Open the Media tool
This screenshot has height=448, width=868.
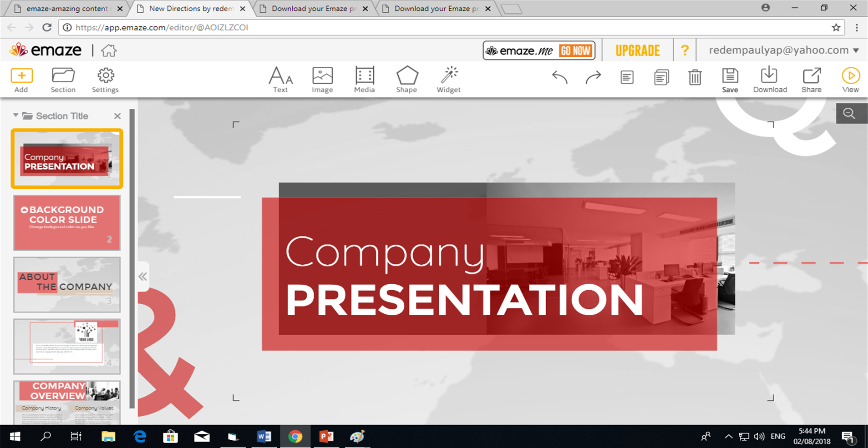point(365,80)
